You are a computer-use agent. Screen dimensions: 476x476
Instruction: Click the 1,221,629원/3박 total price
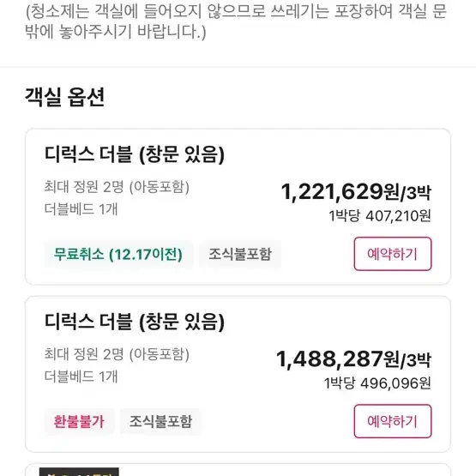356,192
